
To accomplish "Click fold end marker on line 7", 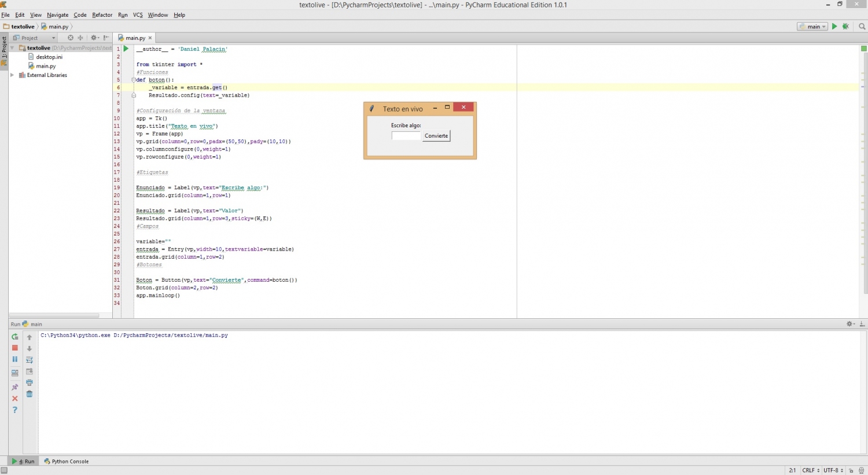I will [x=133, y=95].
